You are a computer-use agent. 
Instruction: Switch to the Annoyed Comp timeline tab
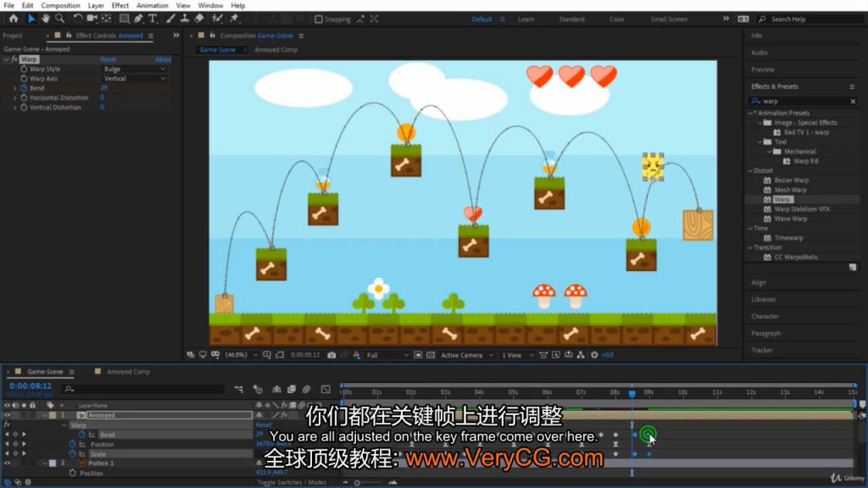[x=129, y=372]
